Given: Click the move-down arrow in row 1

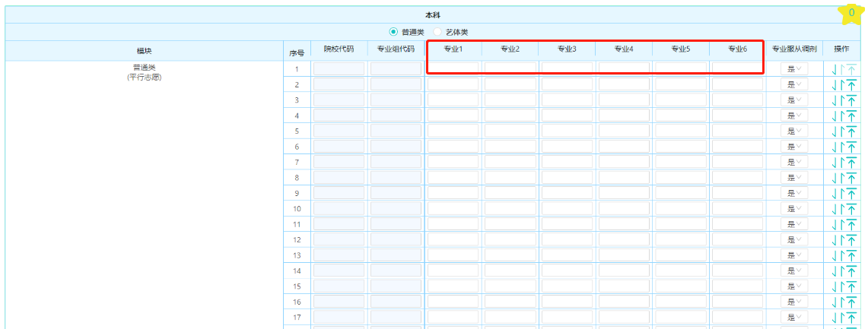Looking at the screenshot, I should click(x=835, y=69).
